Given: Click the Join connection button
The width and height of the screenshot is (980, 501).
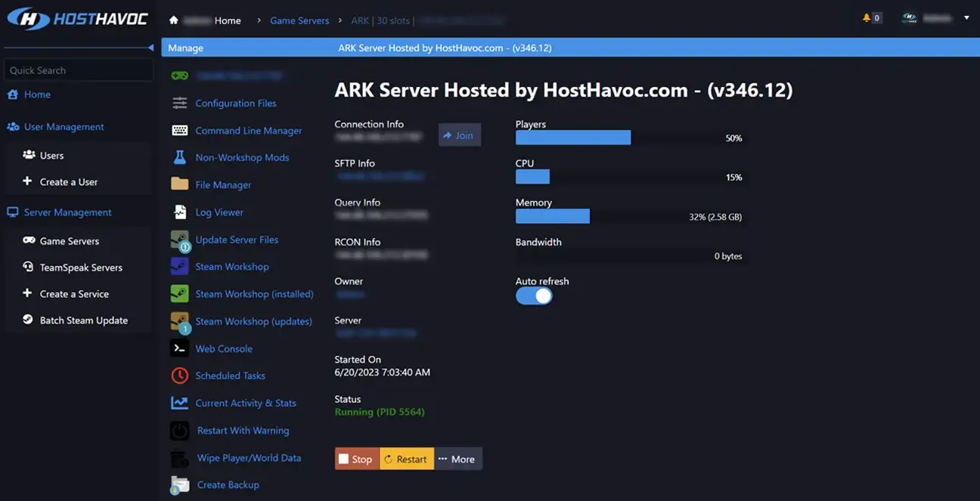Looking at the screenshot, I should pyautogui.click(x=459, y=135).
